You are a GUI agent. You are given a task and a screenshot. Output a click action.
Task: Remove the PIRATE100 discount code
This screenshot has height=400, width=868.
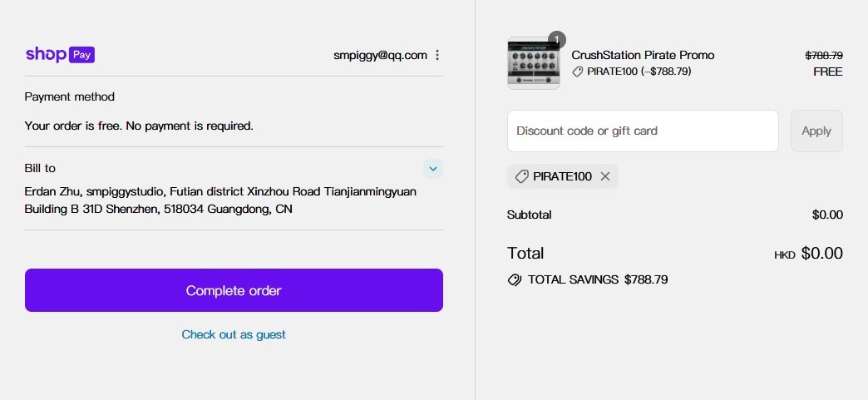tap(605, 176)
